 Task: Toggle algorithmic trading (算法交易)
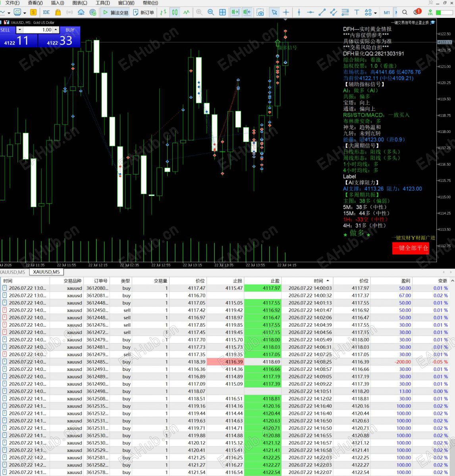tap(116, 12)
